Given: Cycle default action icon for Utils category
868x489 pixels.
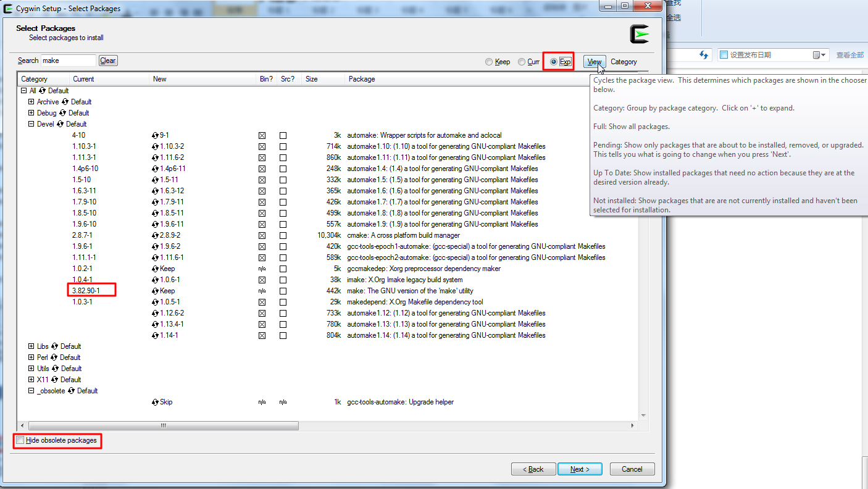Looking at the screenshot, I should click(55, 369).
